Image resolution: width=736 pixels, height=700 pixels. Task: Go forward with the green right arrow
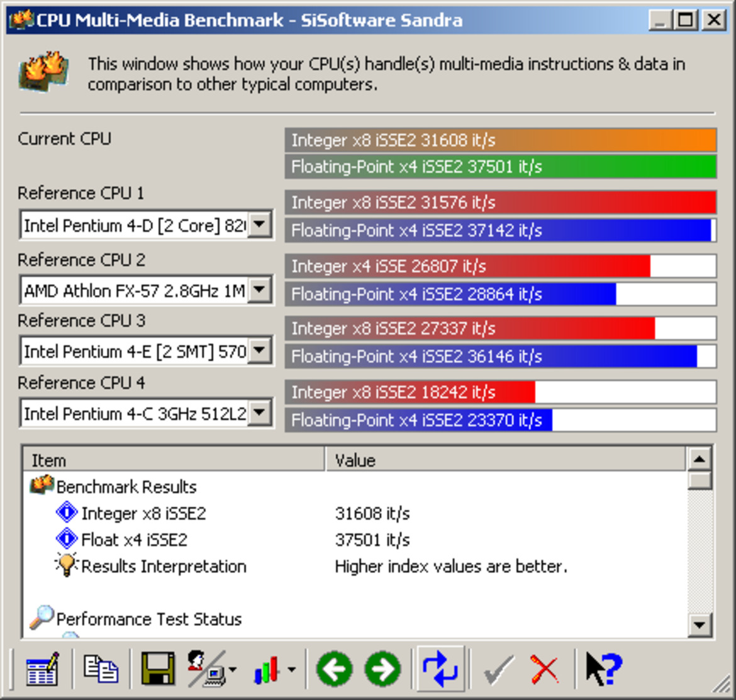pyautogui.click(x=383, y=669)
